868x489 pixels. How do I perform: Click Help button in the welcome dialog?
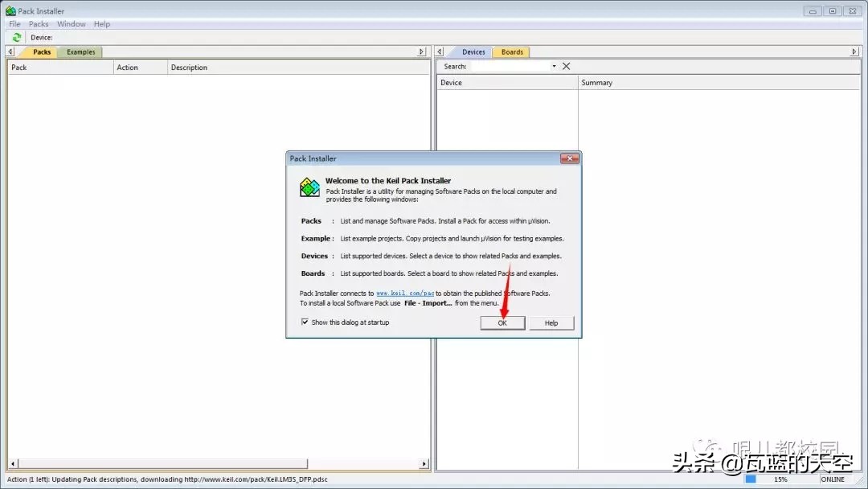[551, 323]
